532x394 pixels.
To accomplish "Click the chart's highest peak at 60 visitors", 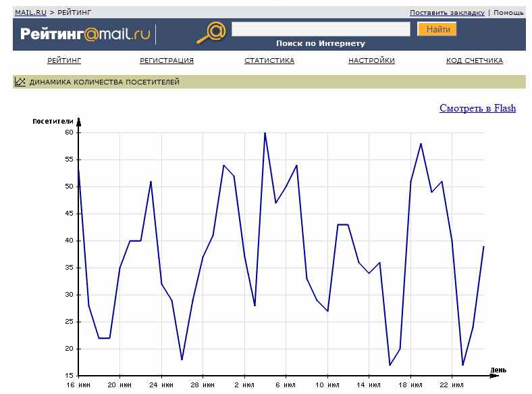I will tap(265, 133).
